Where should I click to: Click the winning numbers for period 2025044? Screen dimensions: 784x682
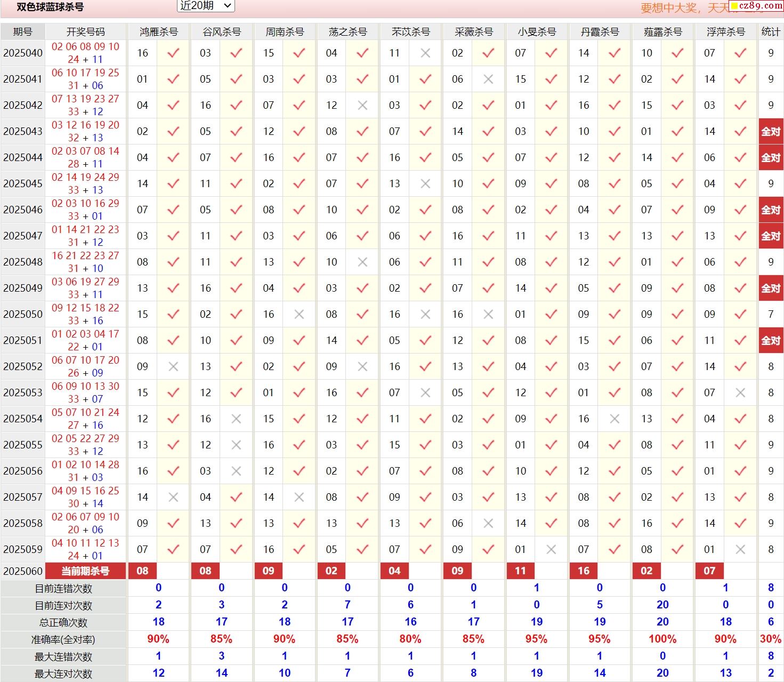tap(85, 157)
